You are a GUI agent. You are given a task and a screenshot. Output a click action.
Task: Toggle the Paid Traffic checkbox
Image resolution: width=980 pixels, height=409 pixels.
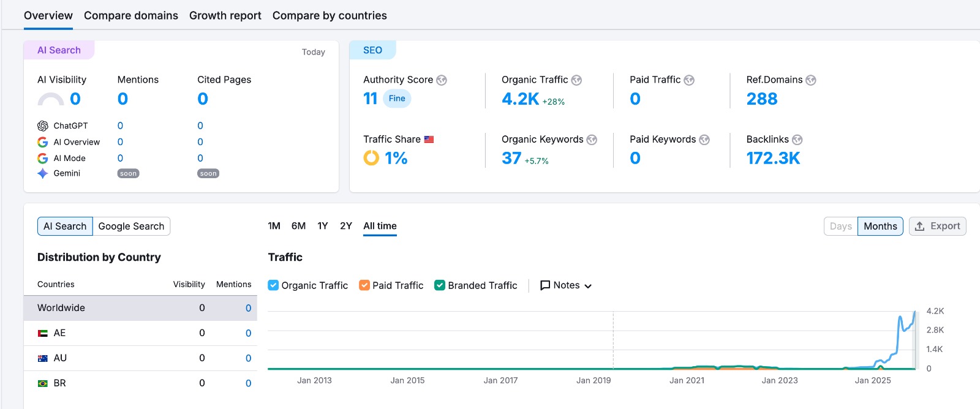click(364, 285)
